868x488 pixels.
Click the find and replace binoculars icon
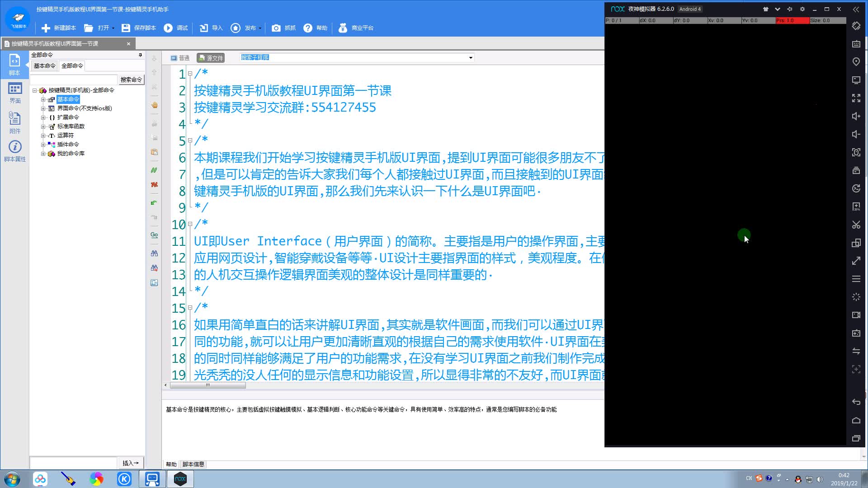[154, 268]
